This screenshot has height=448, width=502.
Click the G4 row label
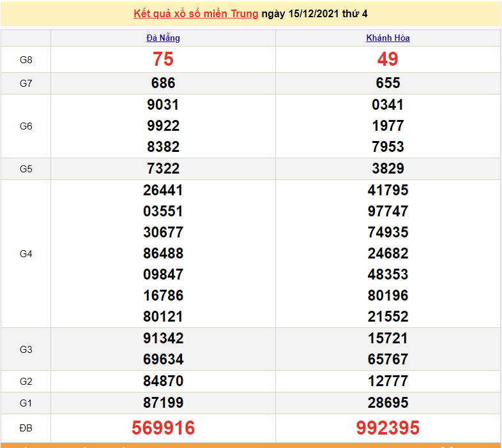26,254
